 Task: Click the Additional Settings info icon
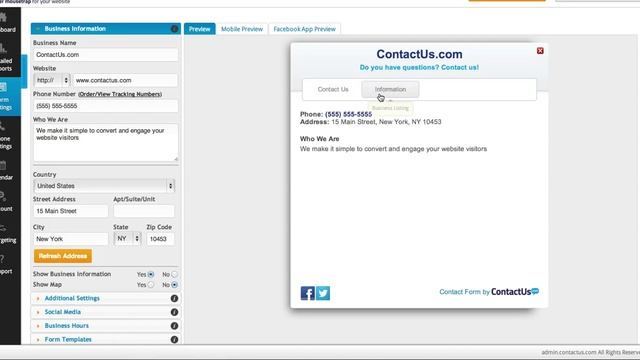point(174,298)
